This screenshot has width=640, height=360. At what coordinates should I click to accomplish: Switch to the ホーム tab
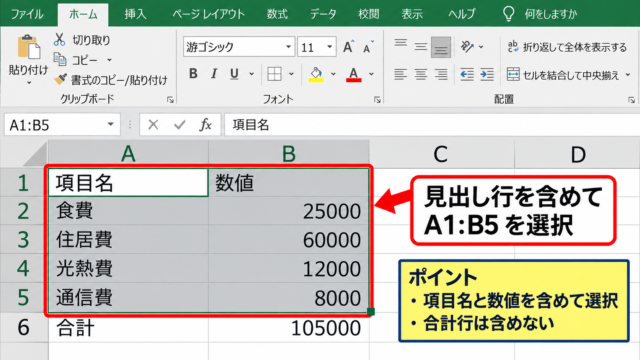[83, 14]
